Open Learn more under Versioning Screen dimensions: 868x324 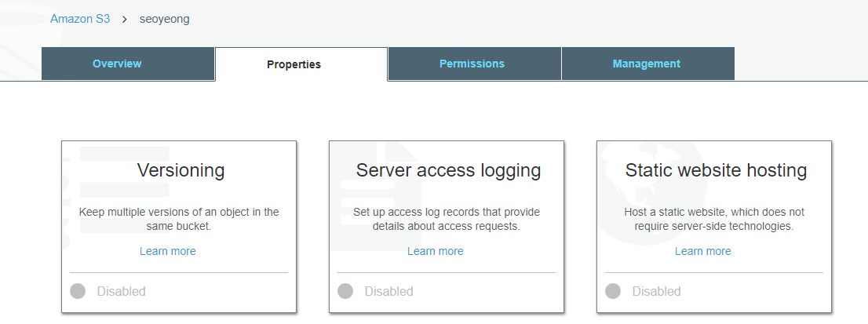click(x=168, y=251)
